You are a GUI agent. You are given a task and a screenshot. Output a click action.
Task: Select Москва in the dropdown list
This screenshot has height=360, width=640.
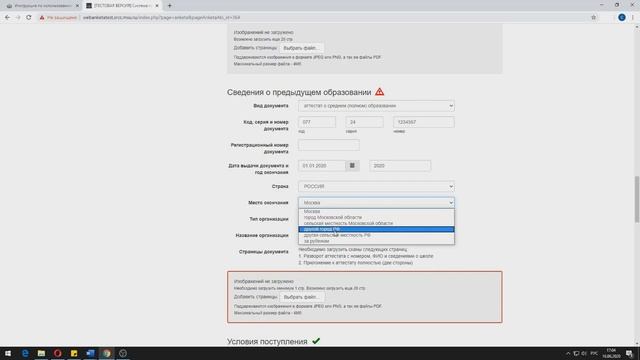pyautogui.click(x=376, y=211)
